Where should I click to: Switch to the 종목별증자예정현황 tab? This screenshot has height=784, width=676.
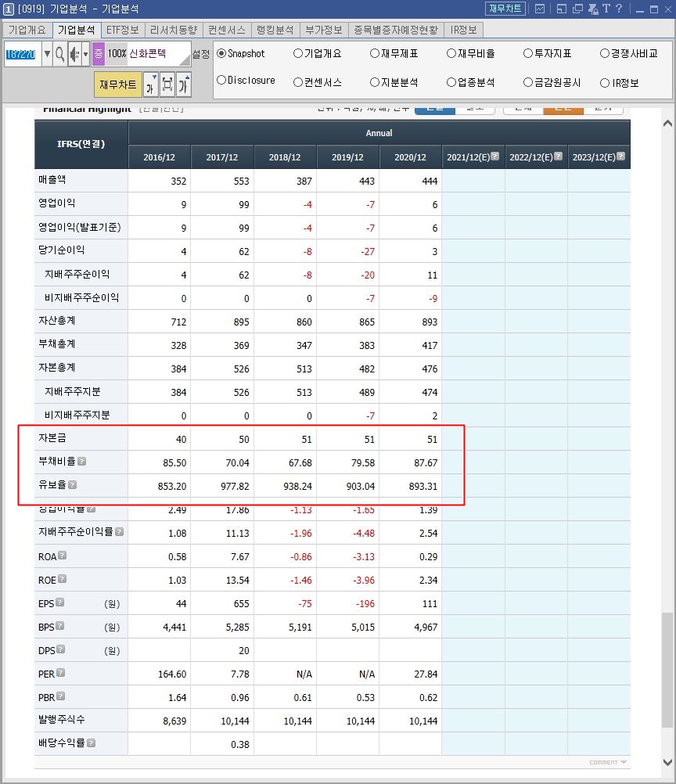coord(396,30)
